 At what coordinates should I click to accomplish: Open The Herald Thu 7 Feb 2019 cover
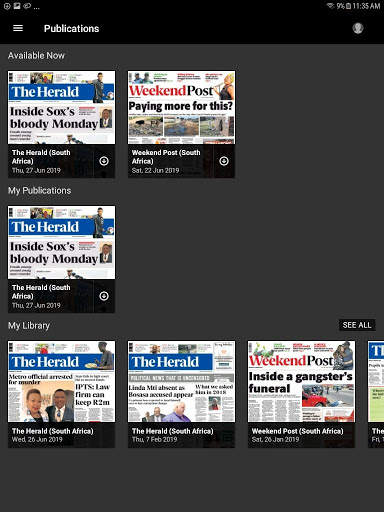tap(182, 381)
